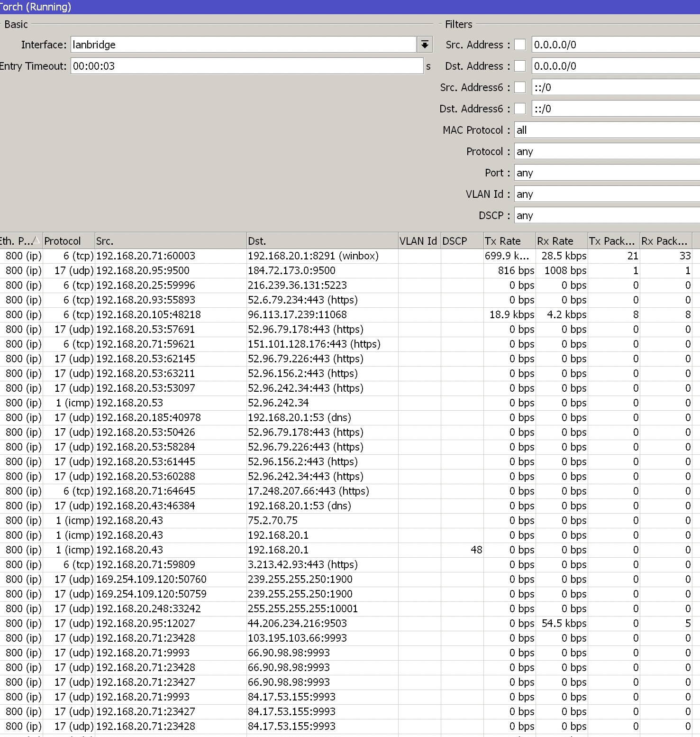The height and width of the screenshot is (737, 700).
Task: Enable the Dst. Address filter checkbox
Action: click(519, 66)
